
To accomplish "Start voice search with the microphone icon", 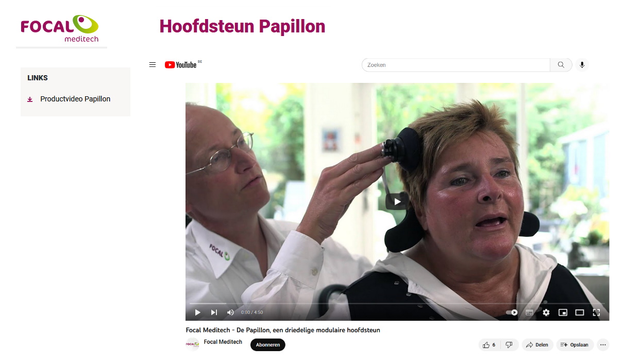I will click(x=582, y=65).
